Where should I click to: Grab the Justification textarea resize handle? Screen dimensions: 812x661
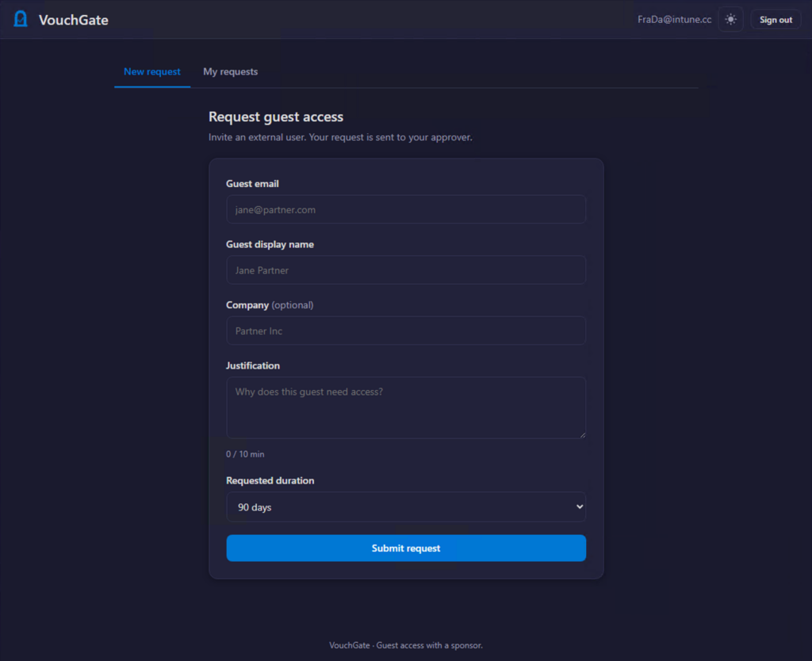tap(583, 435)
